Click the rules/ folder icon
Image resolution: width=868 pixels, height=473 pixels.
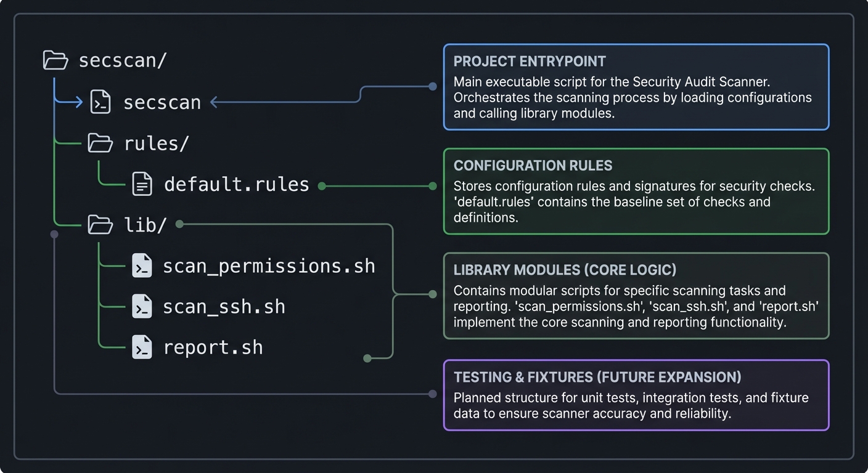101,142
